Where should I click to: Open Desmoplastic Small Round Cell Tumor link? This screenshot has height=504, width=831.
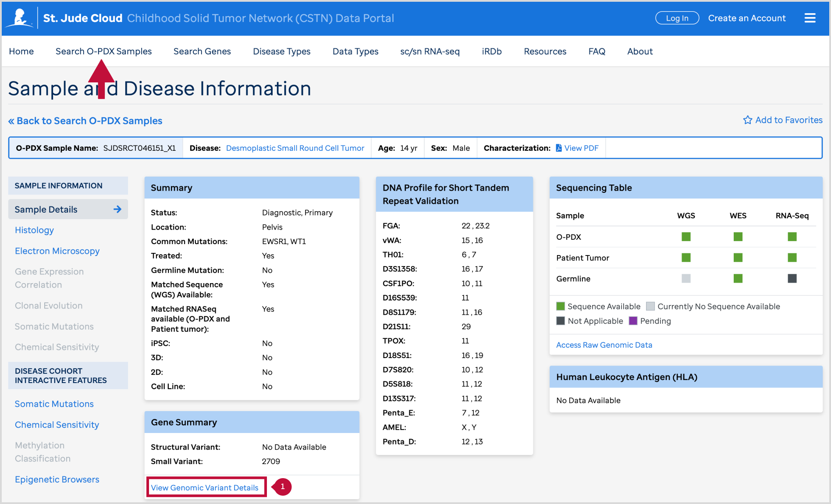[295, 148]
